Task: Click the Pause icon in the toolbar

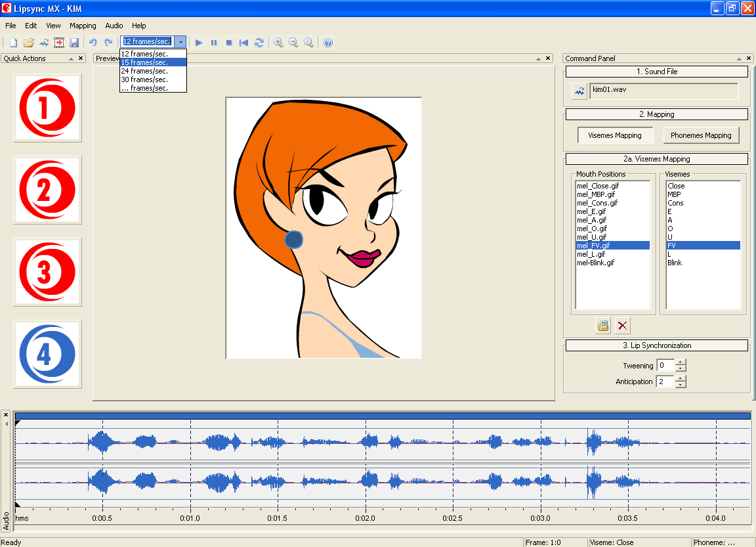Action: [x=214, y=42]
